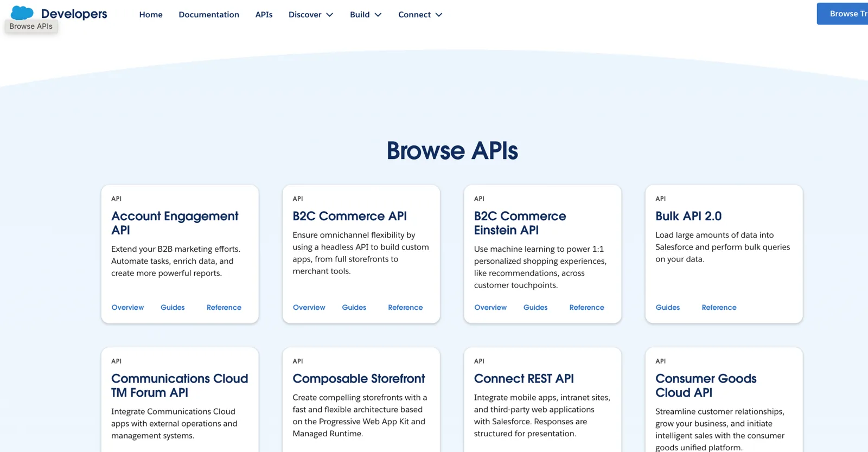Open Account Engagement API title link

pyautogui.click(x=175, y=223)
